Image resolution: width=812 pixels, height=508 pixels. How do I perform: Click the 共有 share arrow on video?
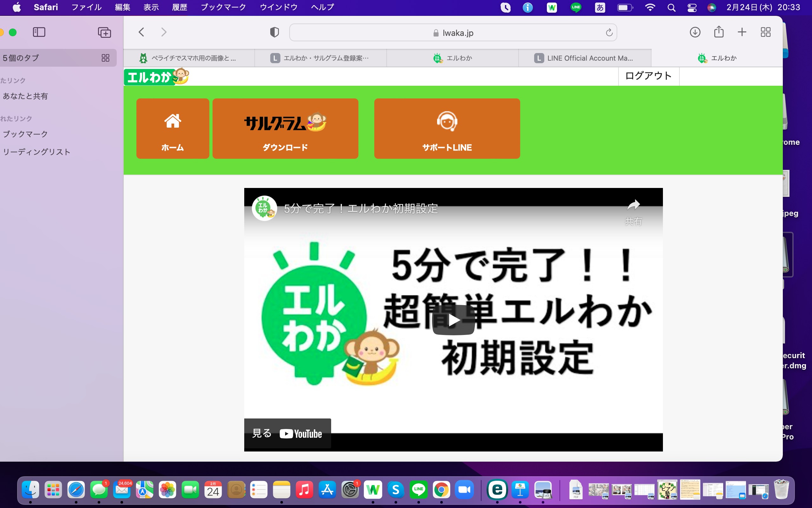633,212
